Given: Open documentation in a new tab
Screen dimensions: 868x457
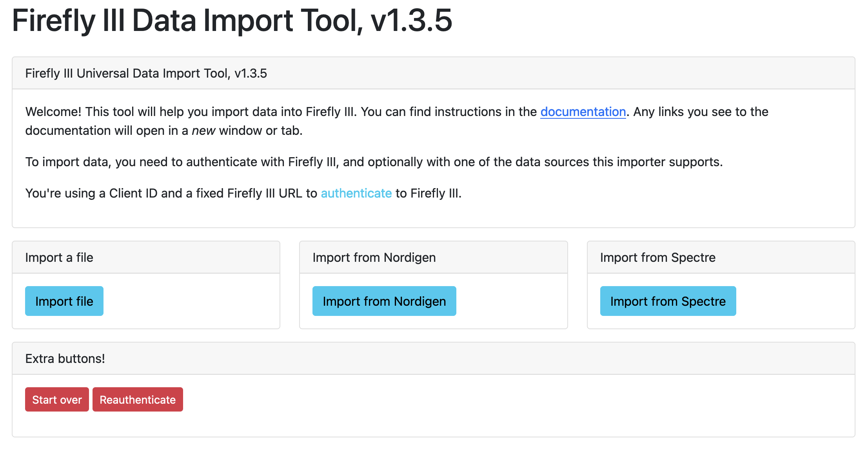Looking at the screenshot, I should point(583,112).
